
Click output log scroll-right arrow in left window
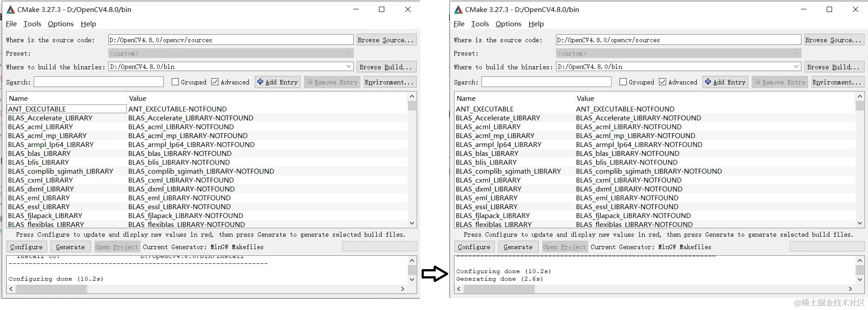(x=402, y=289)
